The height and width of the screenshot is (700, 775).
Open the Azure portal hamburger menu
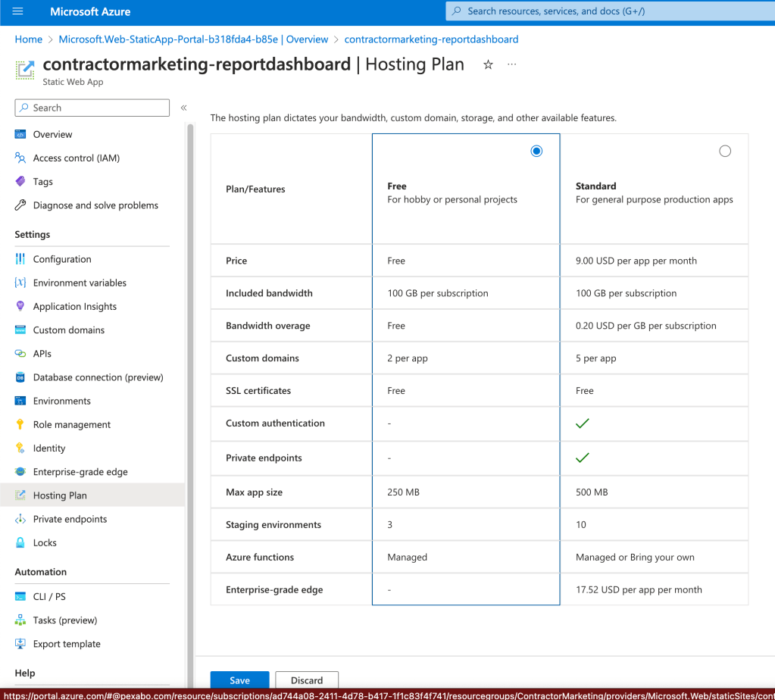[x=17, y=11]
